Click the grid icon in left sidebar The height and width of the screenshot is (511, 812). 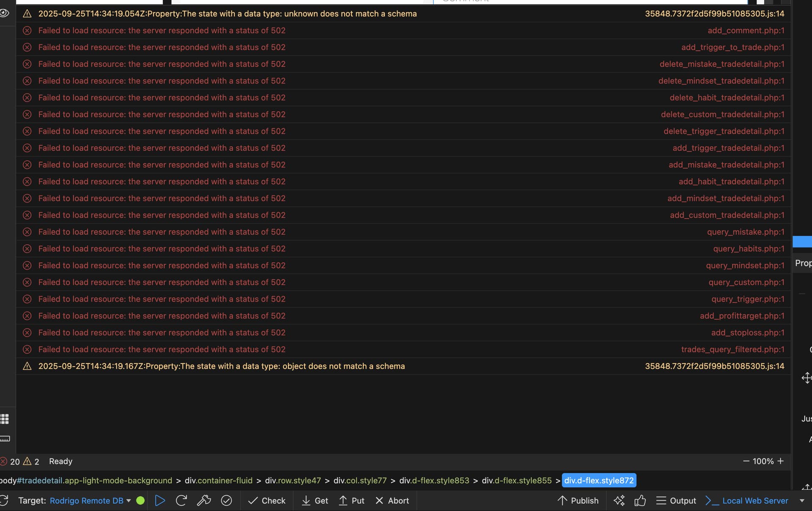(5, 419)
